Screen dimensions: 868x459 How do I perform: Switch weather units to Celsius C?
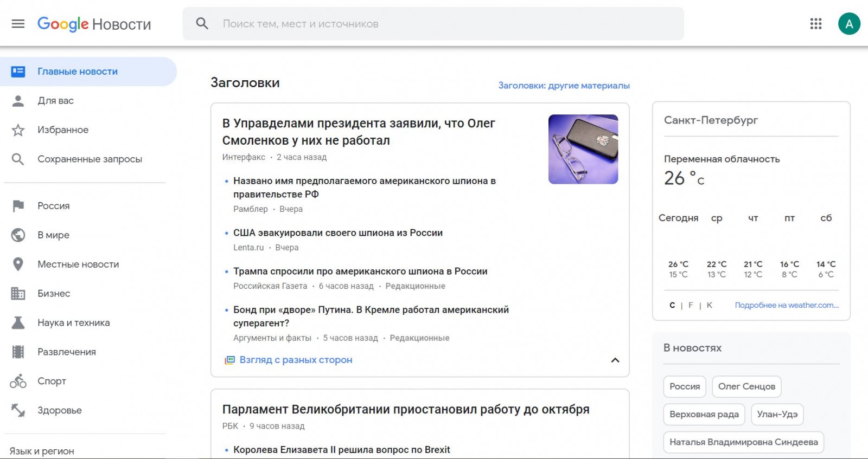pyautogui.click(x=672, y=305)
